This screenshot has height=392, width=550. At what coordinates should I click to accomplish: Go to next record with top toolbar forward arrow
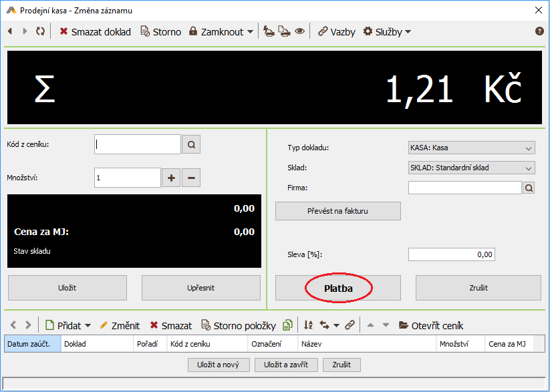pyautogui.click(x=25, y=31)
